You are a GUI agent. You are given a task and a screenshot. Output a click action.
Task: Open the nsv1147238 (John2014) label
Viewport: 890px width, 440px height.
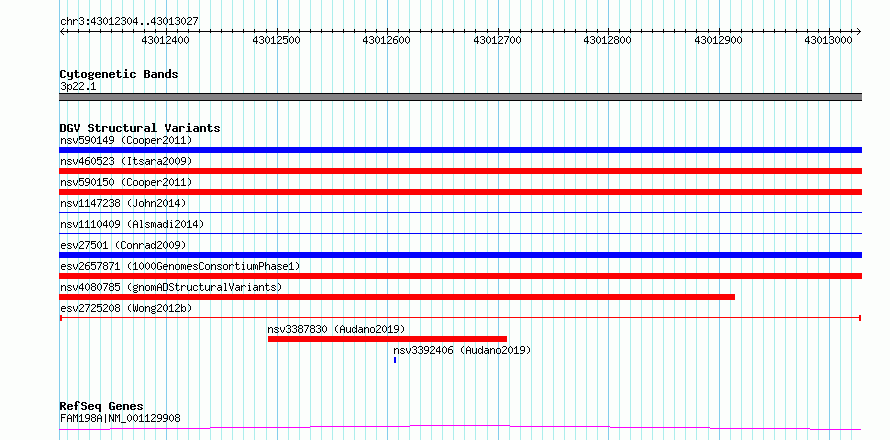[123, 203]
